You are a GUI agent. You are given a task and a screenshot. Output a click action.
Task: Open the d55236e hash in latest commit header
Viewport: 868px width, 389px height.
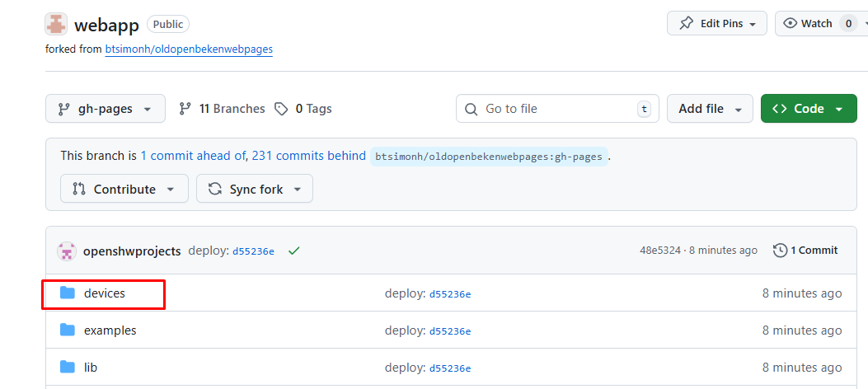[253, 251]
